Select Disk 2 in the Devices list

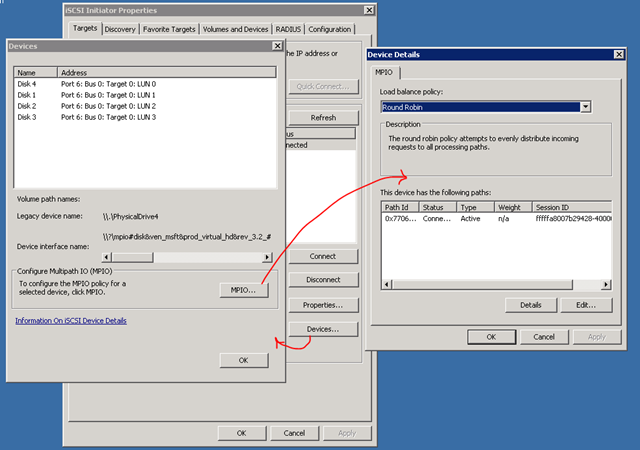pyautogui.click(x=27, y=106)
